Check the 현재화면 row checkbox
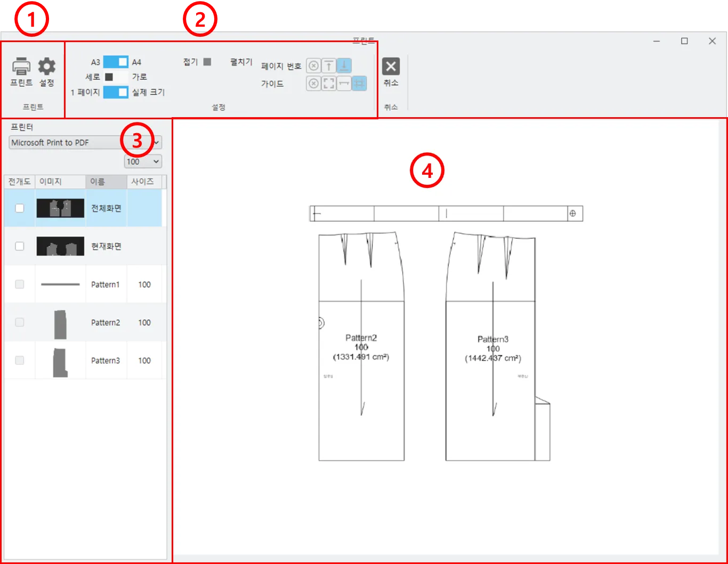Image resolution: width=728 pixels, height=564 pixels. coord(20,246)
